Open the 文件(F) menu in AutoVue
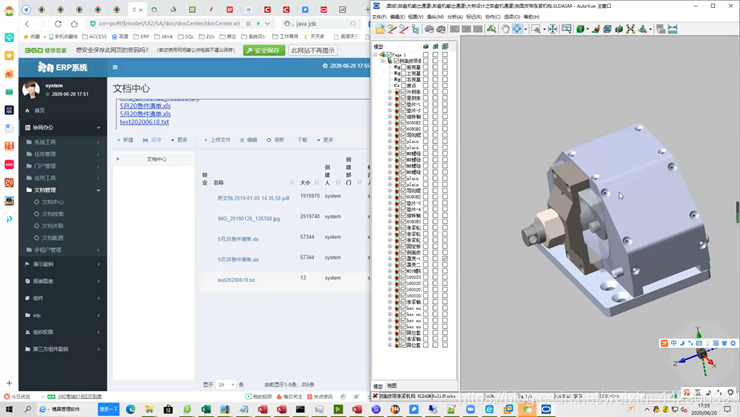This screenshot has height=417, width=740. point(379,17)
